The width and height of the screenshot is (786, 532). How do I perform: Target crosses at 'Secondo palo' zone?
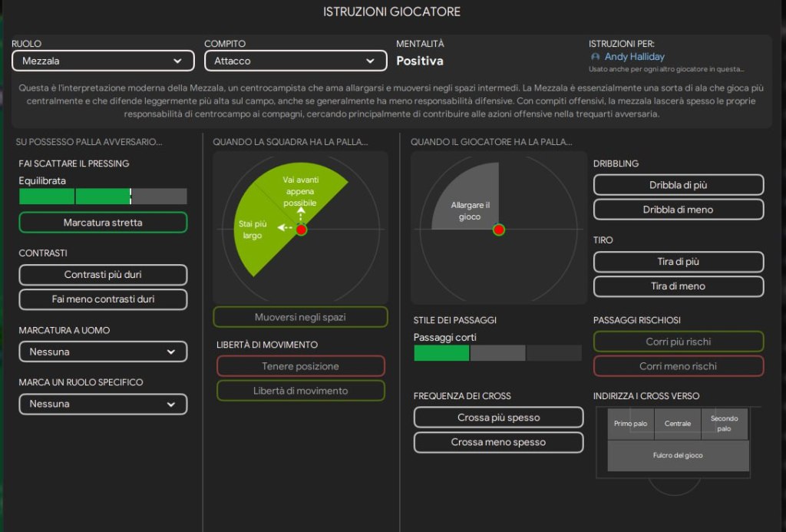tap(724, 424)
